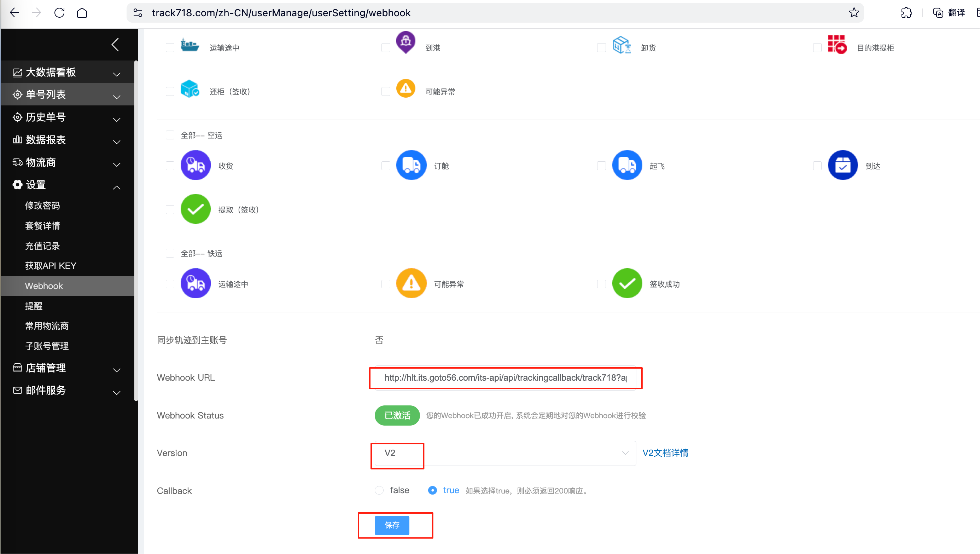Tick the 订舱 checkbox

tap(386, 166)
